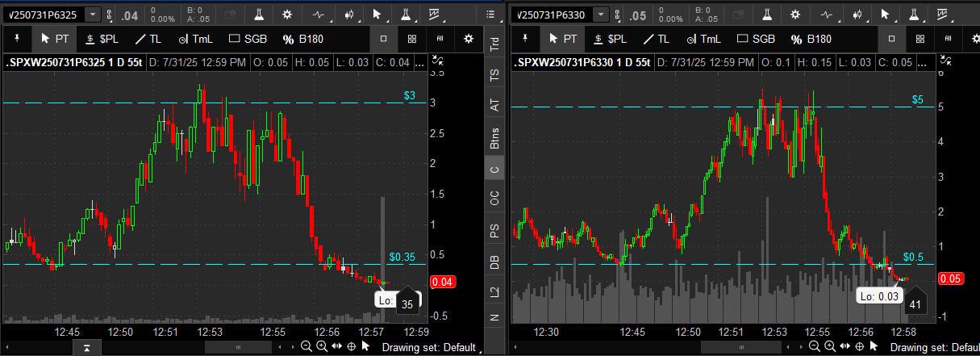Zoom in on the right chart

click(x=830, y=346)
